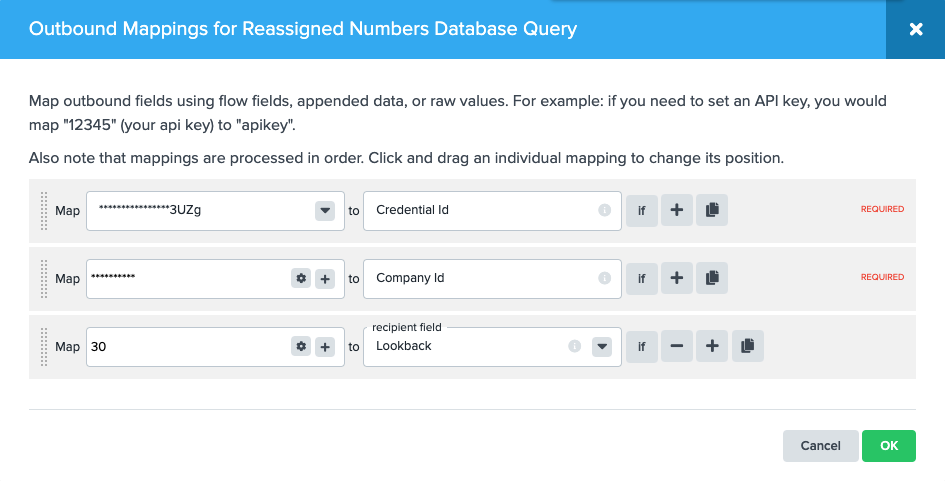
Task: Duplicate the Lookback mapping row
Action: pos(747,346)
